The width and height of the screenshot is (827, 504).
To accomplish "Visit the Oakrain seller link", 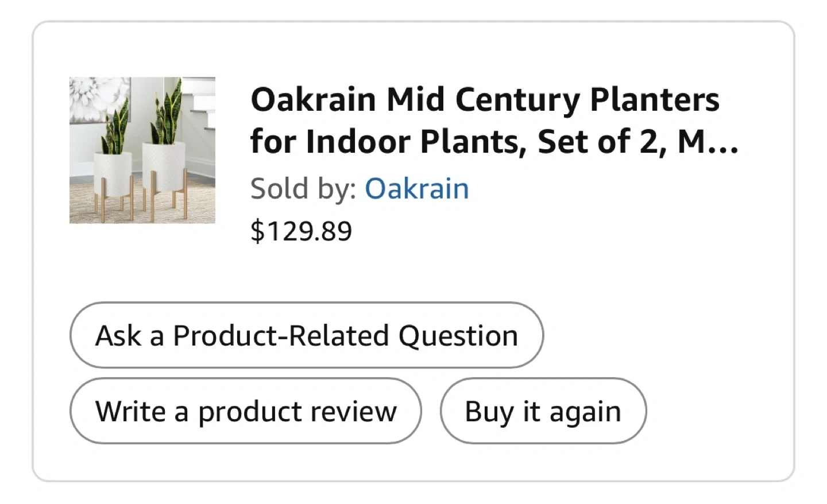I will [x=417, y=189].
